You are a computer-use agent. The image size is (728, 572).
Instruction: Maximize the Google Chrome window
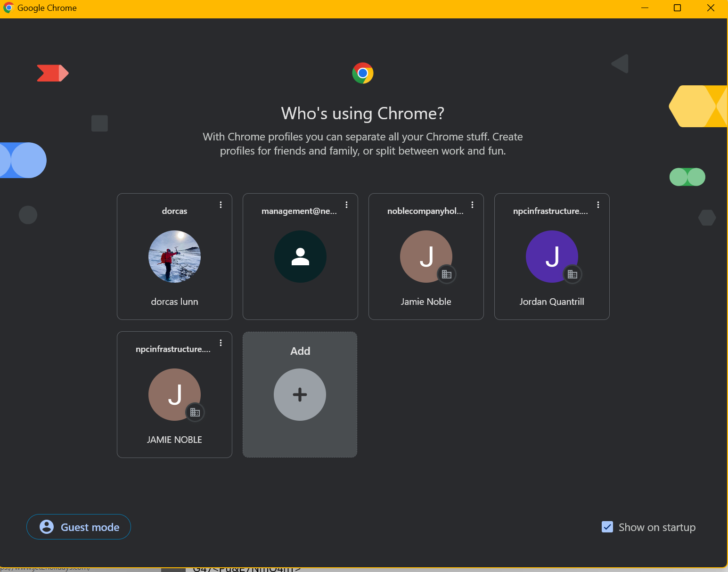(677, 8)
